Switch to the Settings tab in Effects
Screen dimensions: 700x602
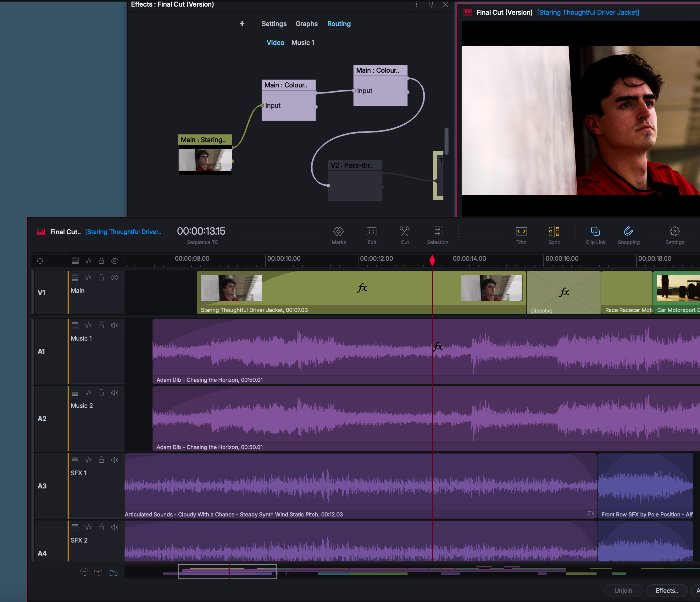274,24
